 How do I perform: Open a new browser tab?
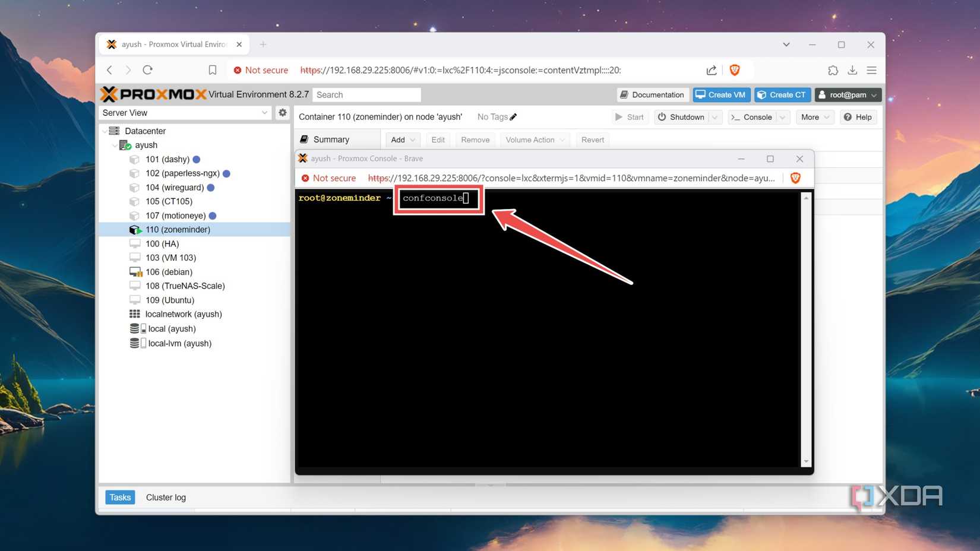(x=263, y=45)
